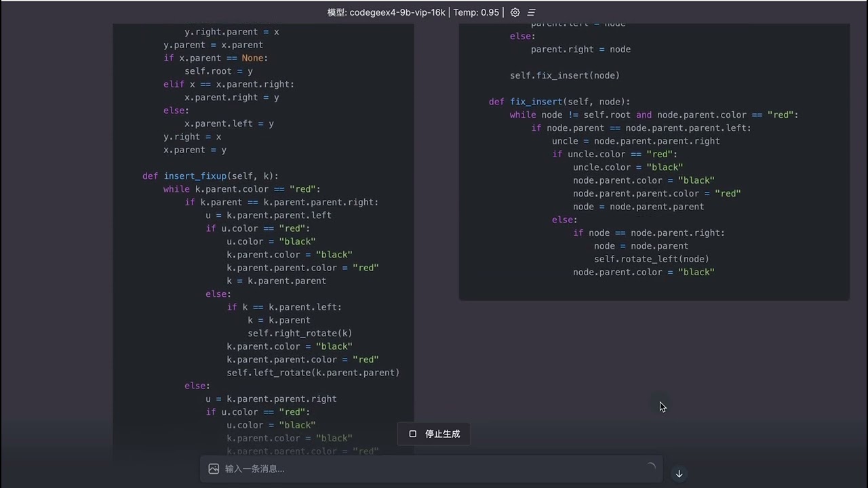This screenshot has height=488, width=868.
Task: Jump to bottom with down-arrow button
Action: pyautogui.click(x=679, y=474)
